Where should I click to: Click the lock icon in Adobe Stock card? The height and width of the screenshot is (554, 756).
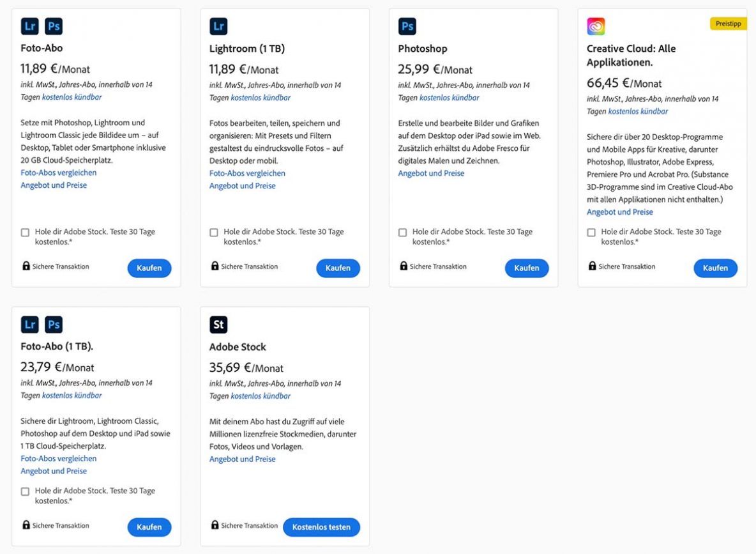click(x=215, y=525)
